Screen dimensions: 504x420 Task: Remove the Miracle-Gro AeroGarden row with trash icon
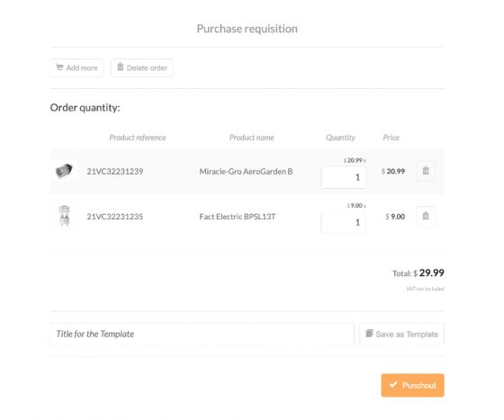[x=426, y=171]
